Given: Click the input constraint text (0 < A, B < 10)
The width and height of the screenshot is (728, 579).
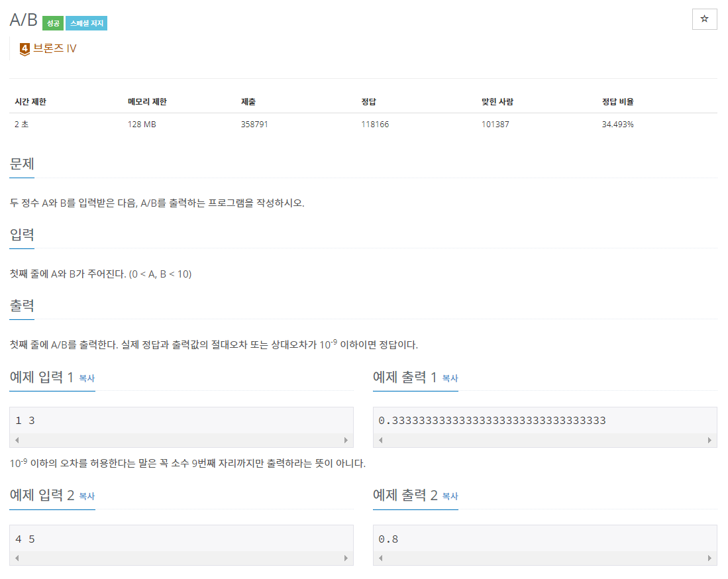Looking at the screenshot, I should (x=160, y=274).
